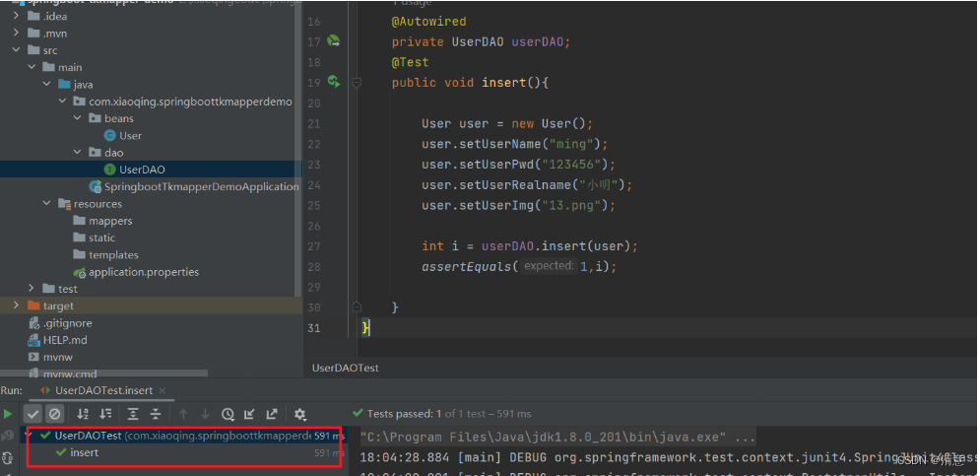The image size is (980, 476).
Task: Sort test results alphabetically
Action: (83, 414)
